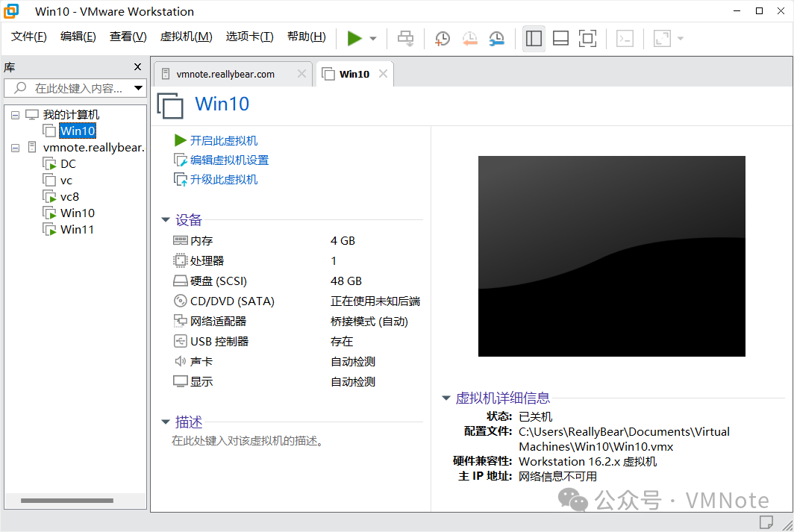This screenshot has height=532, width=794.
Task: Take a snapshot with the clock-plus icon
Action: (443, 39)
